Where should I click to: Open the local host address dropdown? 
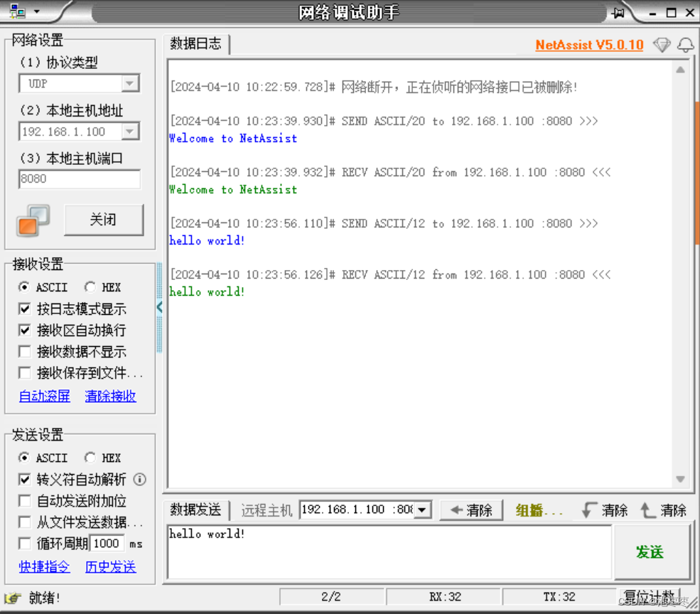click(130, 131)
